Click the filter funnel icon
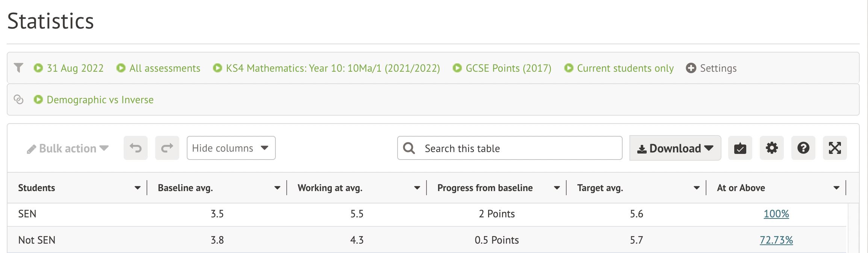Viewport: 868px width, 253px height. [x=18, y=68]
